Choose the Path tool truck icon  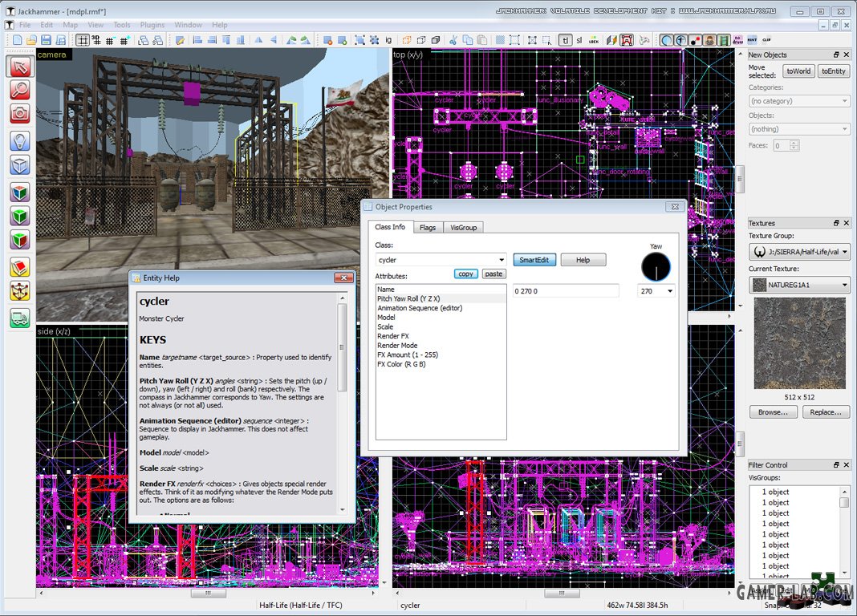(x=20, y=318)
